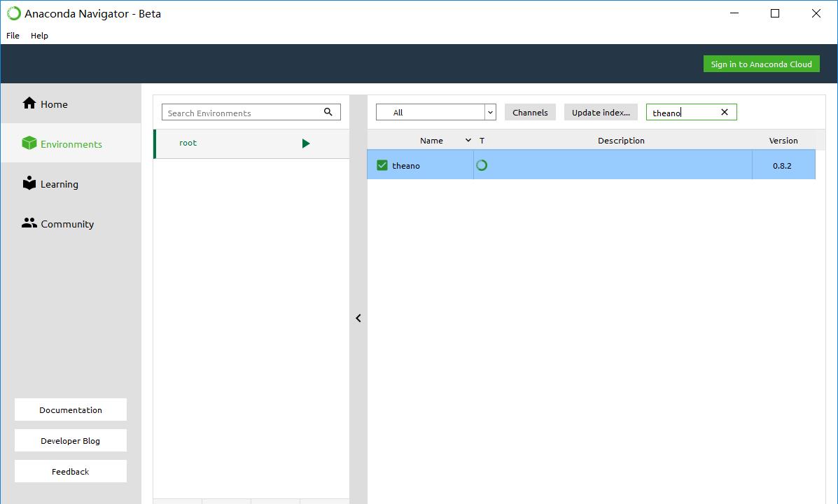Open the All packages filter dropdown
This screenshot has height=504, width=838.
click(436, 112)
